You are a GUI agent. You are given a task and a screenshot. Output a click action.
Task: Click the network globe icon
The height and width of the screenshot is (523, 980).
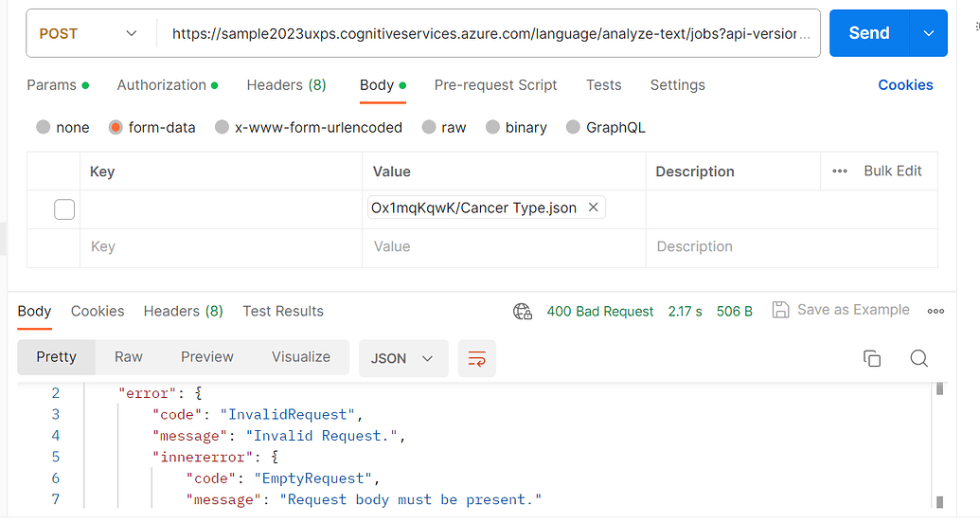(x=523, y=311)
